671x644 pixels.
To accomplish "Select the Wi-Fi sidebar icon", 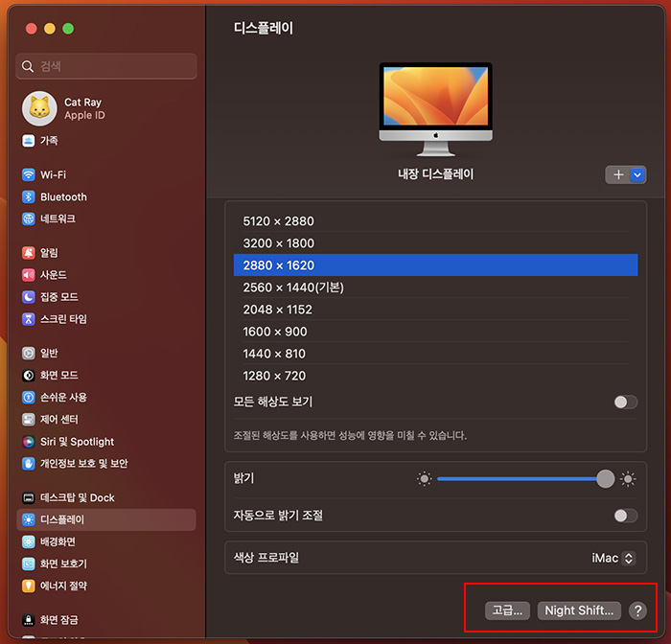I will (x=28, y=174).
